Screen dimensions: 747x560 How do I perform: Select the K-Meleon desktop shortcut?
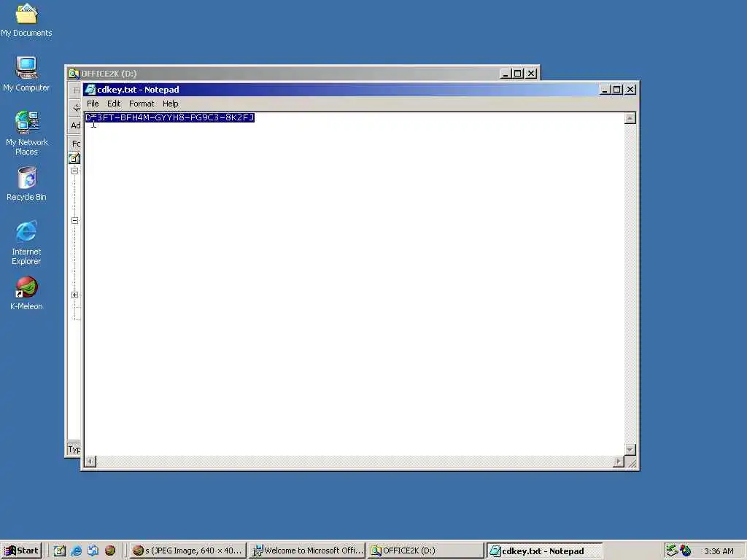tap(26, 293)
